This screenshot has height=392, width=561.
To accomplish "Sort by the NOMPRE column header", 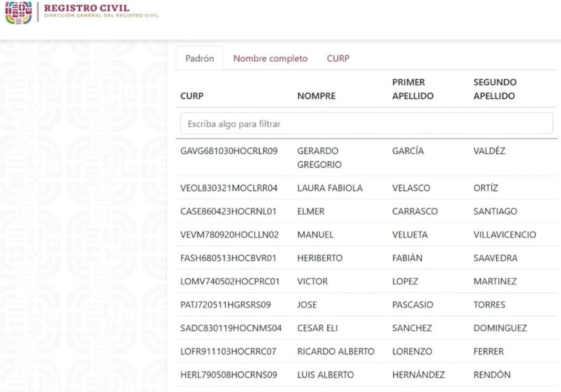I will click(316, 96).
